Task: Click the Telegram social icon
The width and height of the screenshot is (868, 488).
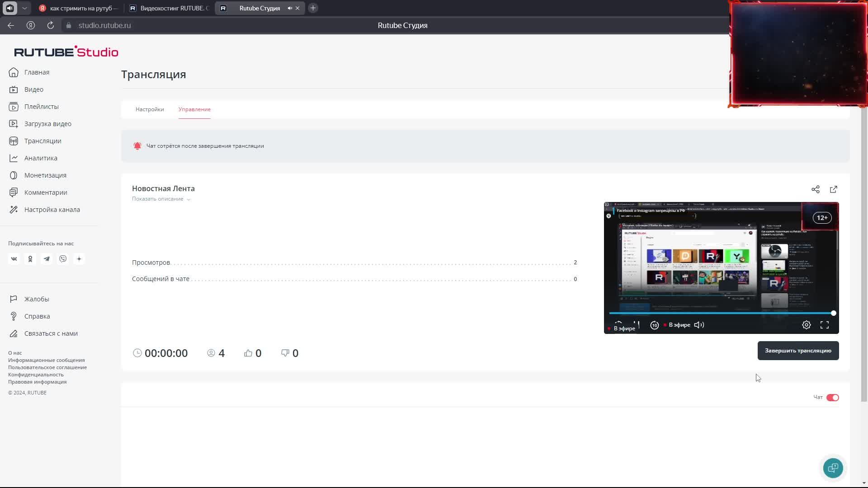Action: (x=47, y=259)
